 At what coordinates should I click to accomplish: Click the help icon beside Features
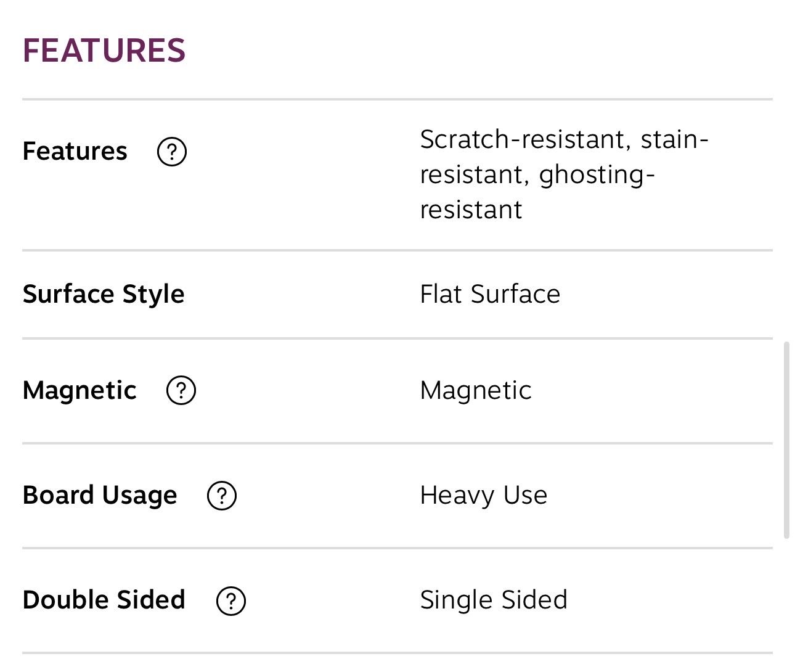(172, 152)
